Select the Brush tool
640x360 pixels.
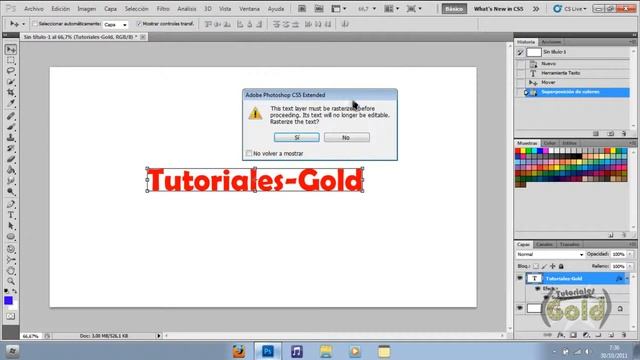[x=11, y=127]
